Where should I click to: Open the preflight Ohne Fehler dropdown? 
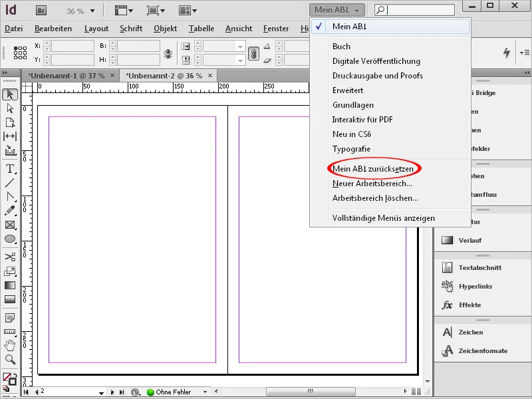click(205, 392)
